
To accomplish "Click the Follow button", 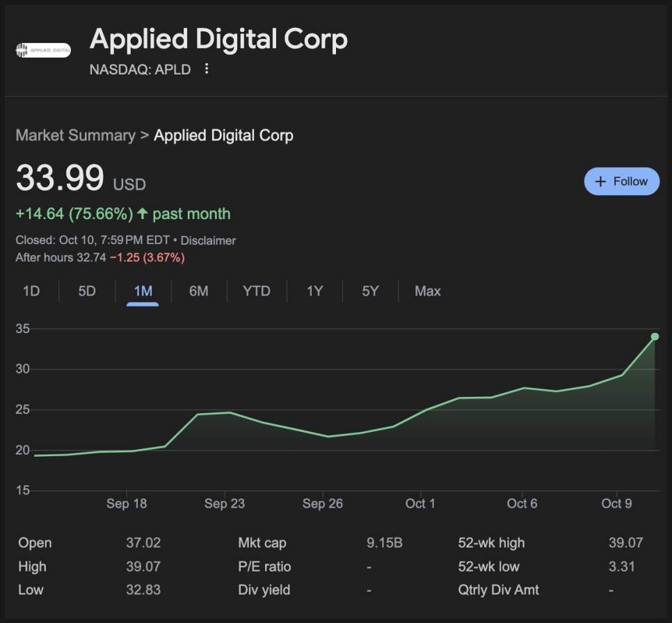I will [621, 181].
